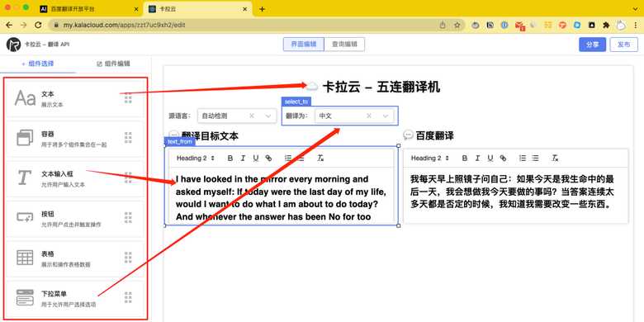Grab the drag handle of 下拉菜单 component
This screenshot has height=322, width=644.
(x=128, y=297)
